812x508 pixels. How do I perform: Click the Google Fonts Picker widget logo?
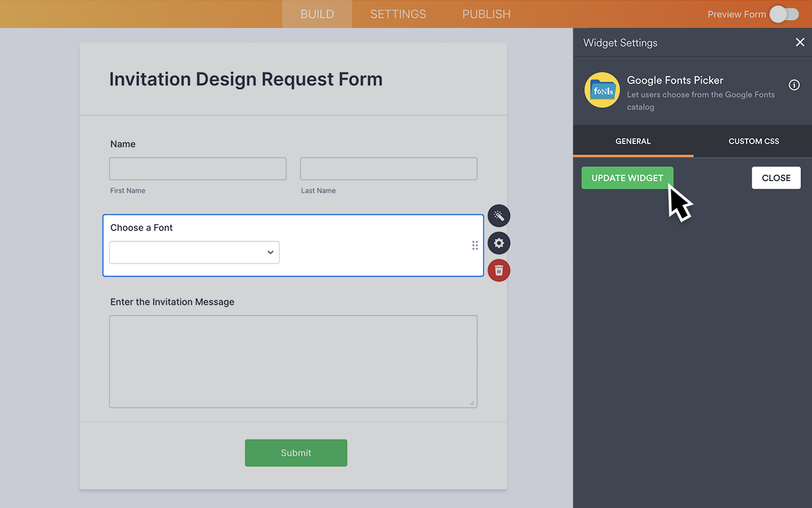pyautogui.click(x=601, y=90)
